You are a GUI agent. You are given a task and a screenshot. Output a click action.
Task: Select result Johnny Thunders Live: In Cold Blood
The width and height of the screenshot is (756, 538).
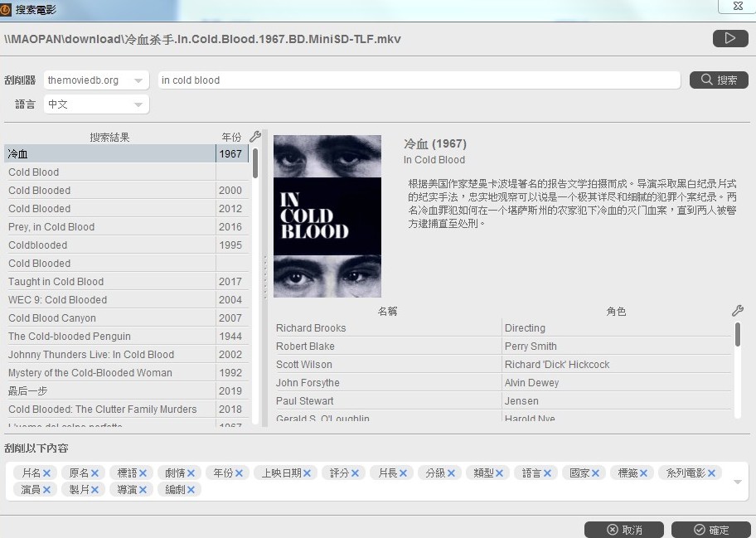pyautogui.click(x=126, y=355)
